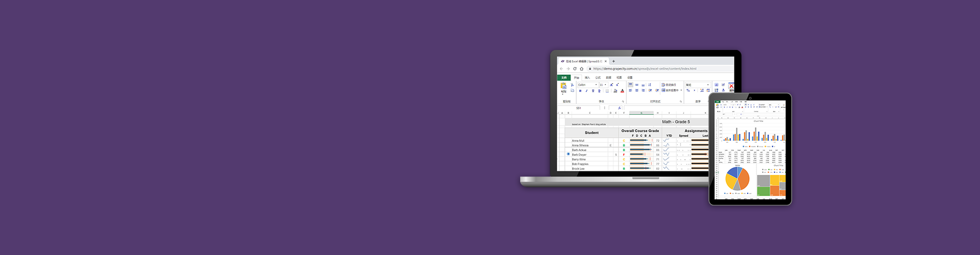Click the Cut scissors icon
The height and width of the screenshot is (255, 980).
tap(572, 85)
